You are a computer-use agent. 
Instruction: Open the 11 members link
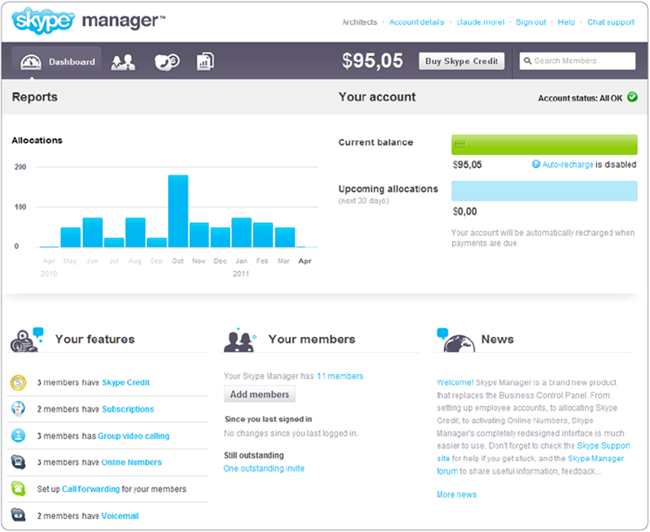340,376
